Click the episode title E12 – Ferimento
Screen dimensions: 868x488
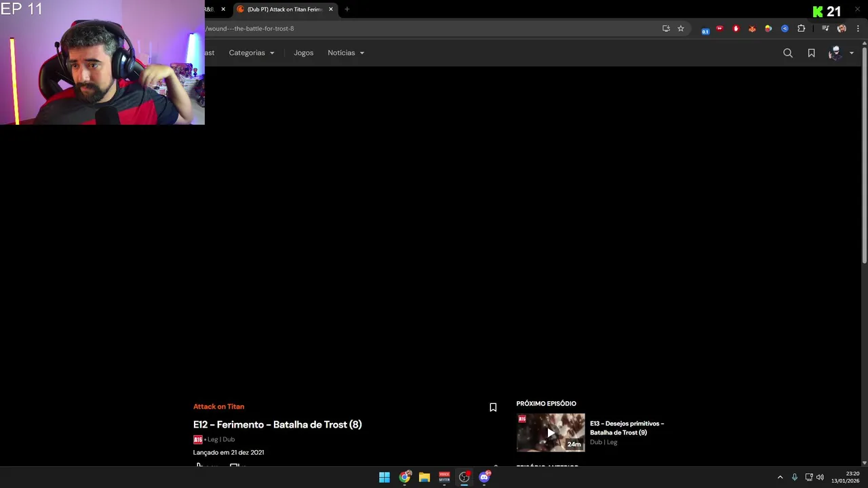click(x=277, y=424)
